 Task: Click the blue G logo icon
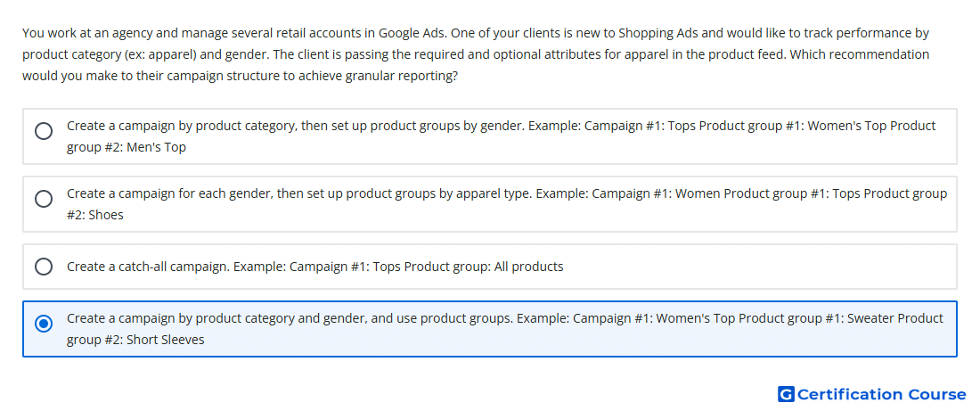(786, 394)
